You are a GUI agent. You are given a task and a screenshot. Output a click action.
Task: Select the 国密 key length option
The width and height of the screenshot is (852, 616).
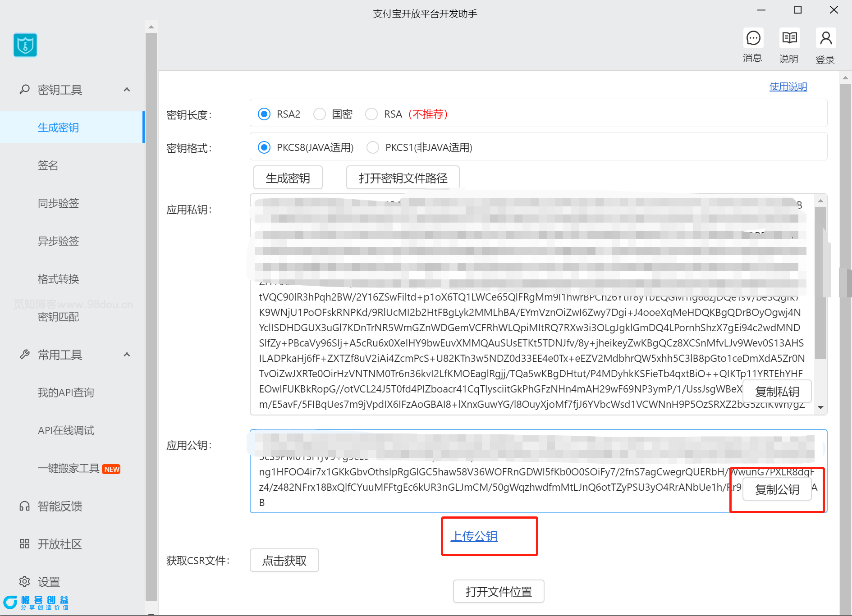320,114
